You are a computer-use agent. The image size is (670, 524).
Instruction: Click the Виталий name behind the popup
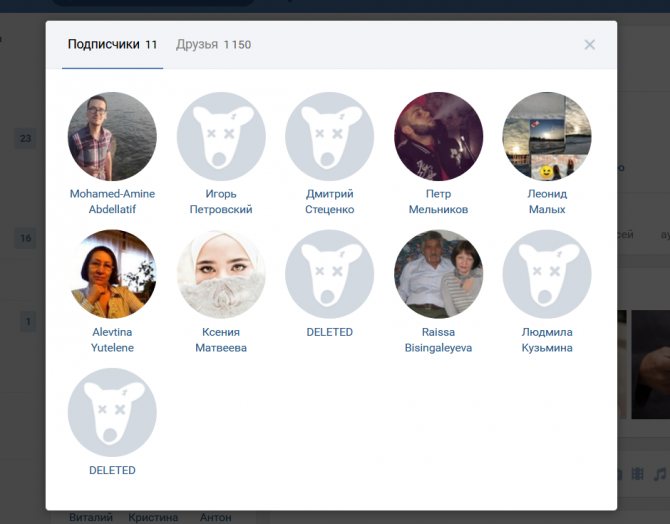[x=91, y=518]
